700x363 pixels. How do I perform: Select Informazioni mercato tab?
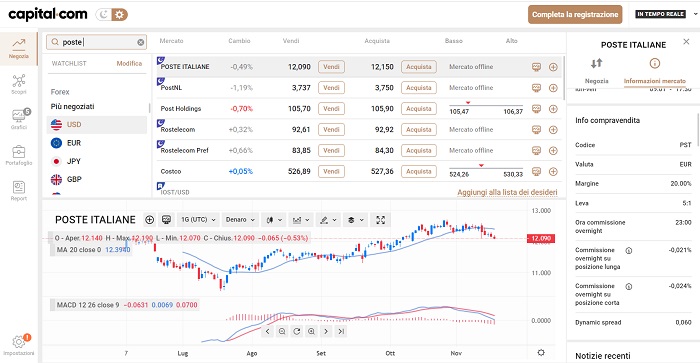click(x=654, y=71)
